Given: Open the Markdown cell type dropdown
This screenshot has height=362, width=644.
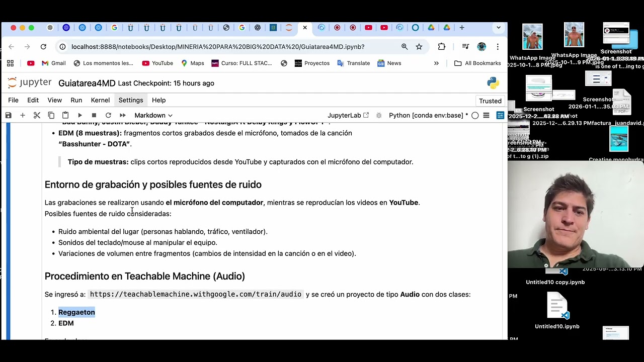Looking at the screenshot, I should 153,115.
